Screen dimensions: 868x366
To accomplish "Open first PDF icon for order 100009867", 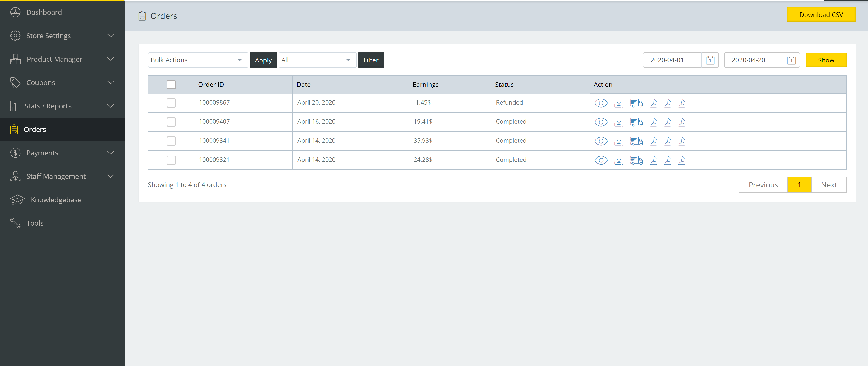I will (653, 103).
